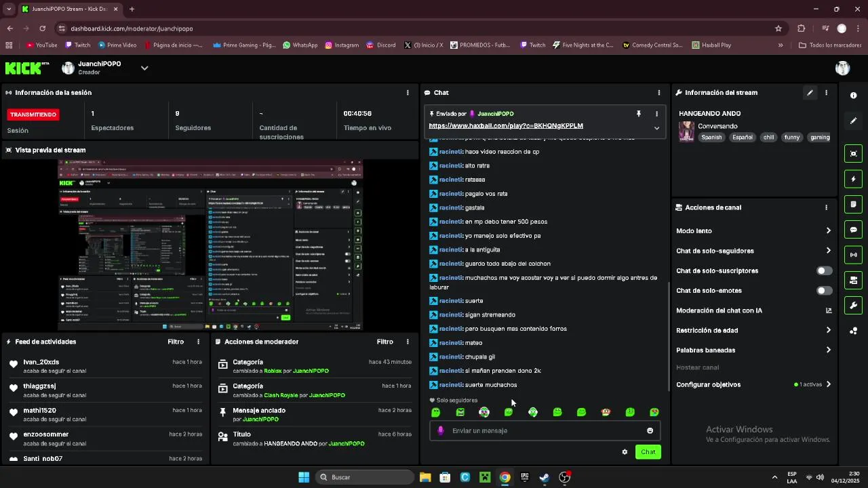Click the three-dots cluster sidebar icon

(853, 331)
